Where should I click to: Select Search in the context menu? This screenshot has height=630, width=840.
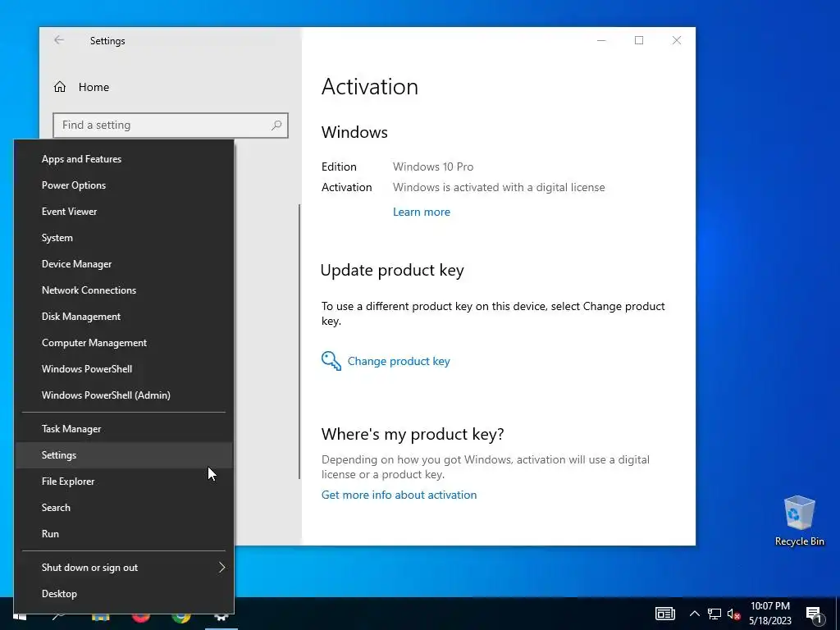(x=124, y=508)
